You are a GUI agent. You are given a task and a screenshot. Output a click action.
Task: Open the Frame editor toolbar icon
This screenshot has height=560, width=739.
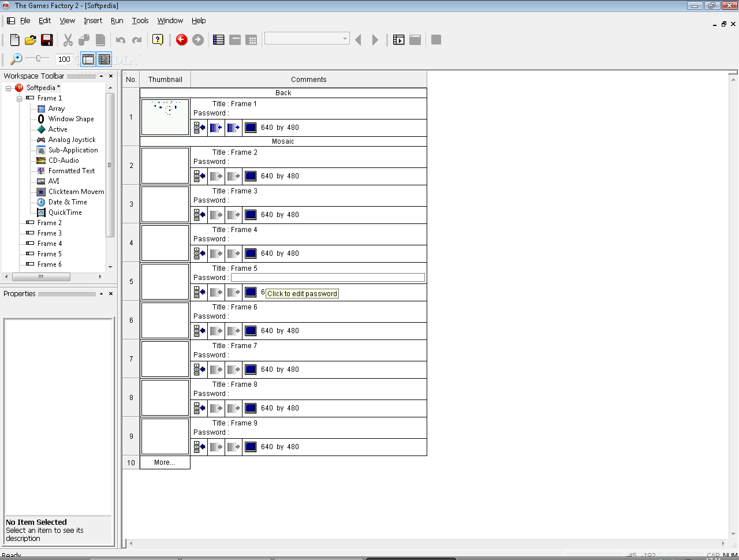coord(235,40)
